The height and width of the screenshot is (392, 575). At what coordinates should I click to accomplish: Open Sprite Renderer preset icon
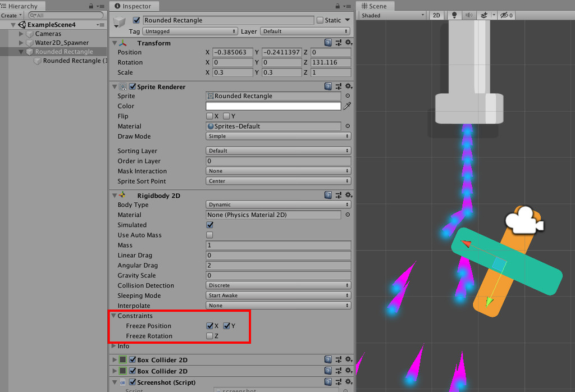click(x=338, y=86)
